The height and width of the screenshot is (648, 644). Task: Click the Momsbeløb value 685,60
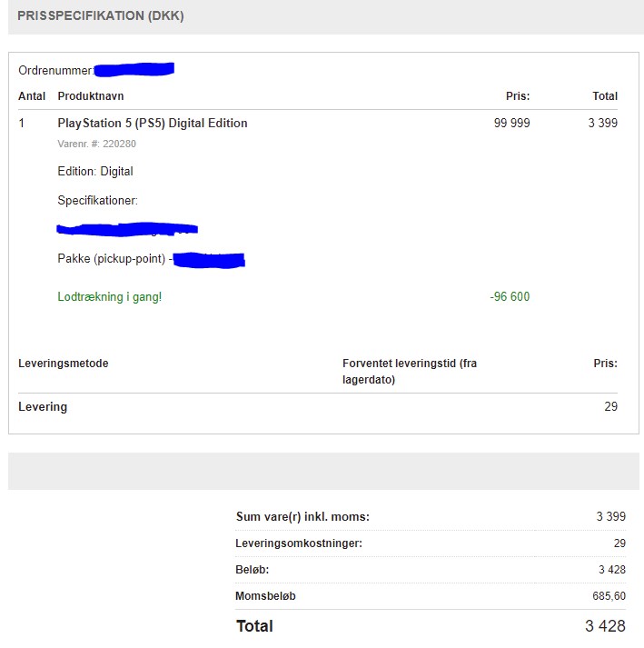[607, 596]
